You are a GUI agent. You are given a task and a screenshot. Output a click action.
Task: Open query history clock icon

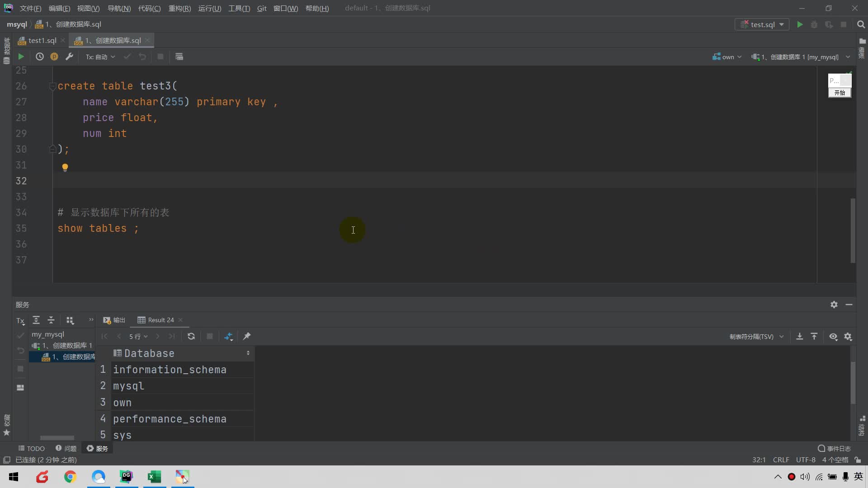(40, 56)
